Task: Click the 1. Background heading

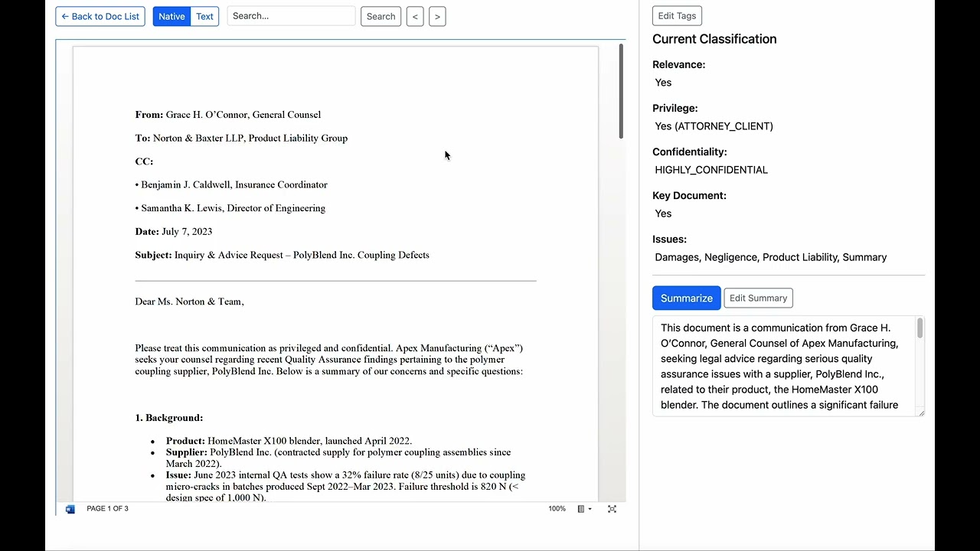Action: (x=169, y=418)
